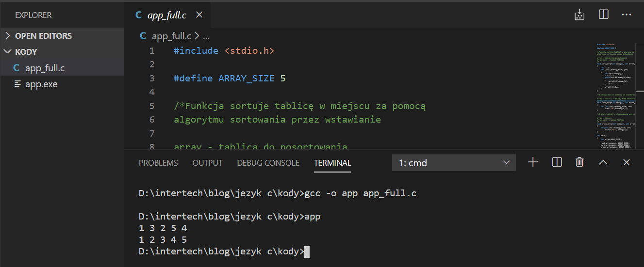This screenshot has width=644, height=267.
Task: Kill terminal with trash icon
Action: tap(579, 162)
